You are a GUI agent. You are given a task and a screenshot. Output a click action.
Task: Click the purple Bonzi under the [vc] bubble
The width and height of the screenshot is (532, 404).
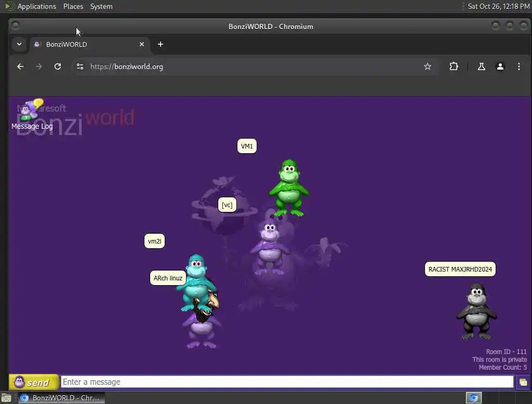click(270, 247)
